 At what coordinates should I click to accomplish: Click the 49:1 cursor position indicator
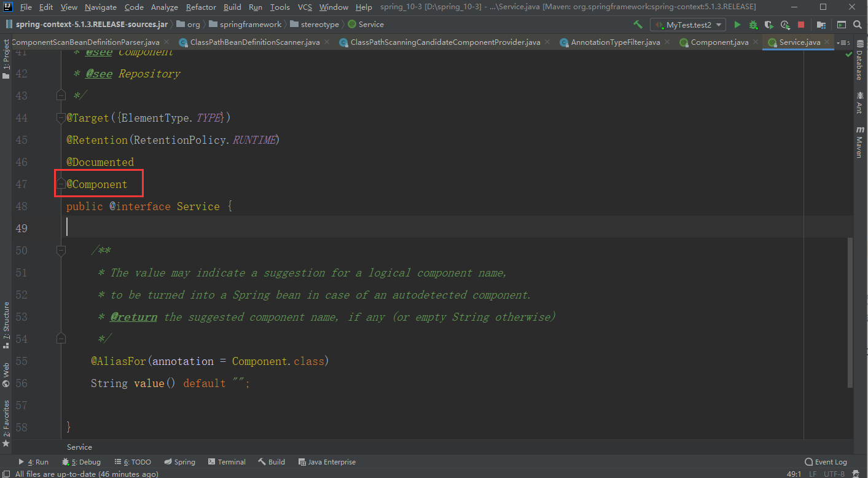pyautogui.click(x=794, y=474)
